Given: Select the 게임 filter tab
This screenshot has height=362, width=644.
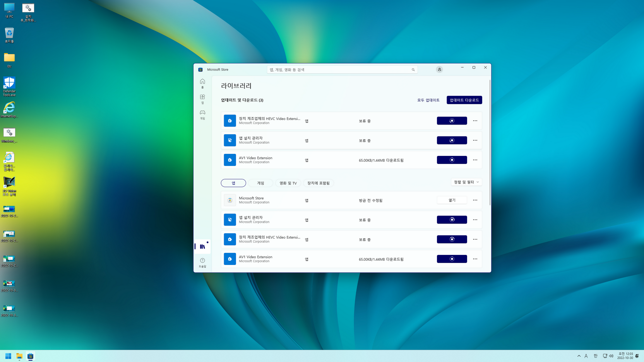Looking at the screenshot, I should (260, 183).
